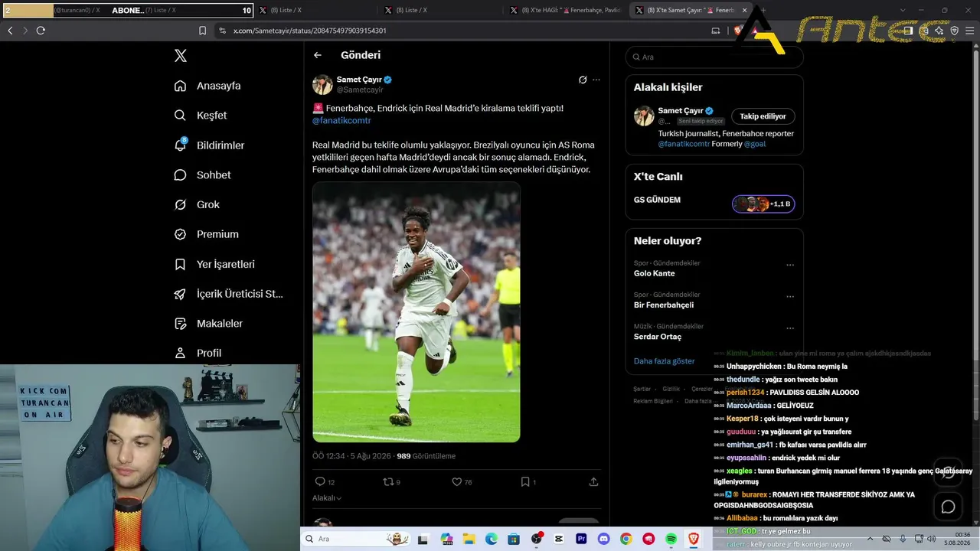Viewport: 980px width, 551px height.
Task: Open more options for Serdar Ortaç trend
Action: click(x=790, y=328)
